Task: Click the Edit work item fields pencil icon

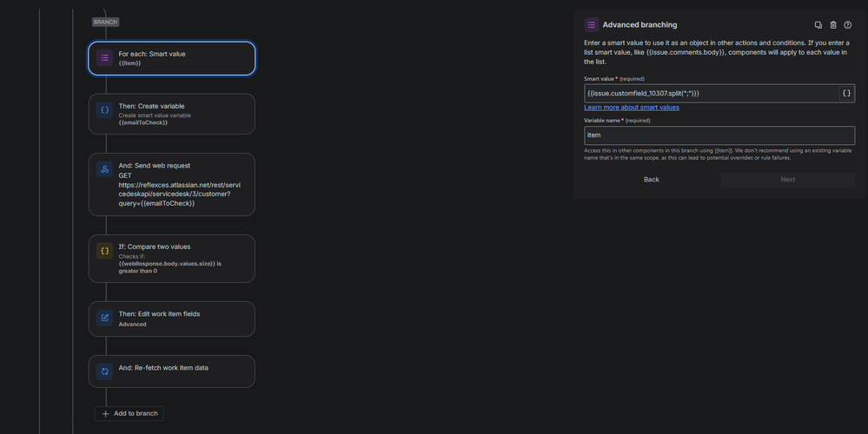Action: (104, 318)
